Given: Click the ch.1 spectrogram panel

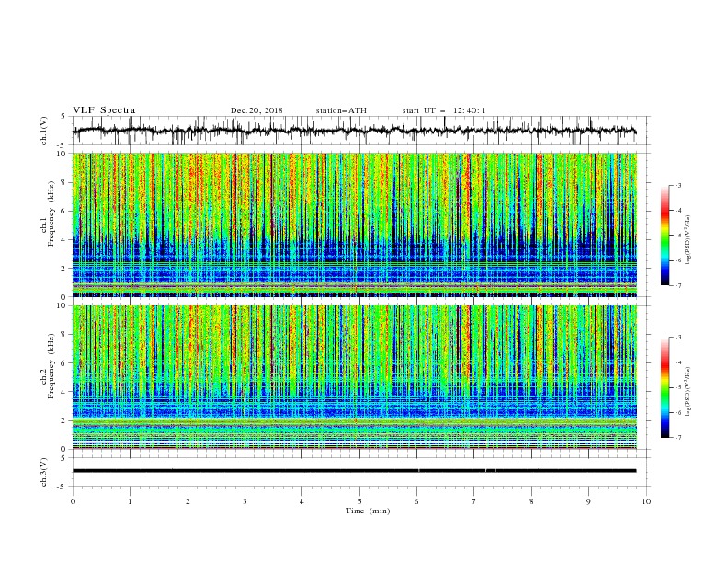Looking at the screenshot, I should [x=354, y=224].
